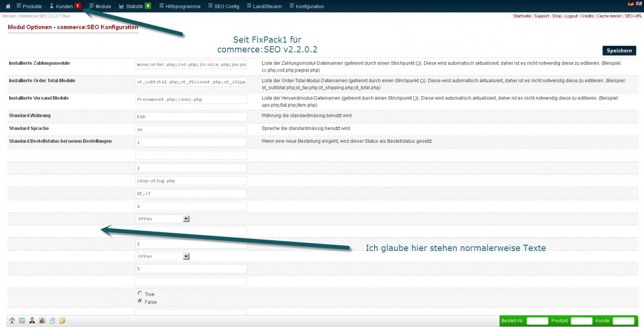The width and height of the screenshot is (644, 327).
Task: Click the Speichern button
Action: (619, 50)
